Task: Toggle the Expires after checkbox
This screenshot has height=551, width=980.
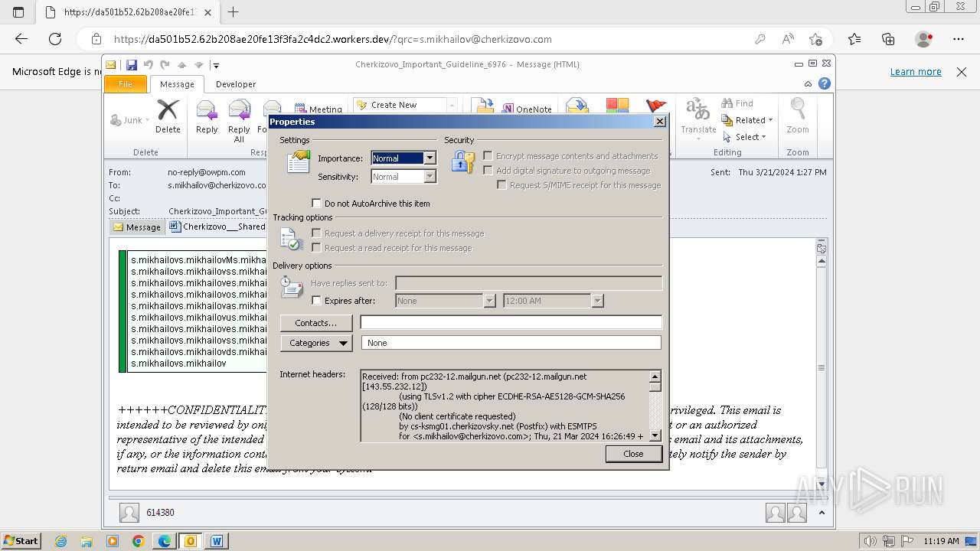Action: [316, 301]
